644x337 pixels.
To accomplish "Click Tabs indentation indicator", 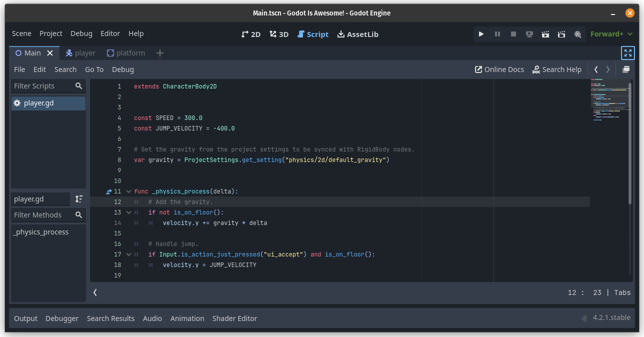I will click(x=622, y=293).
